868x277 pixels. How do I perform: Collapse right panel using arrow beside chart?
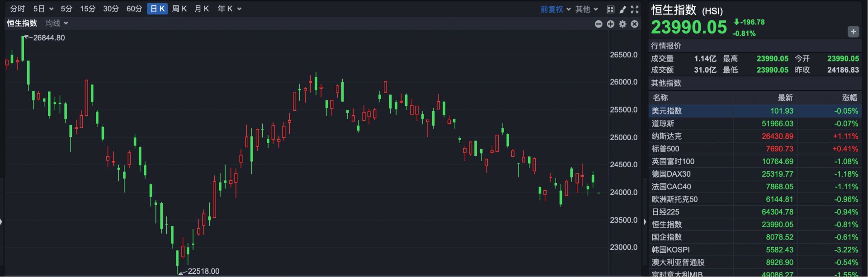(x=645, y=222)
